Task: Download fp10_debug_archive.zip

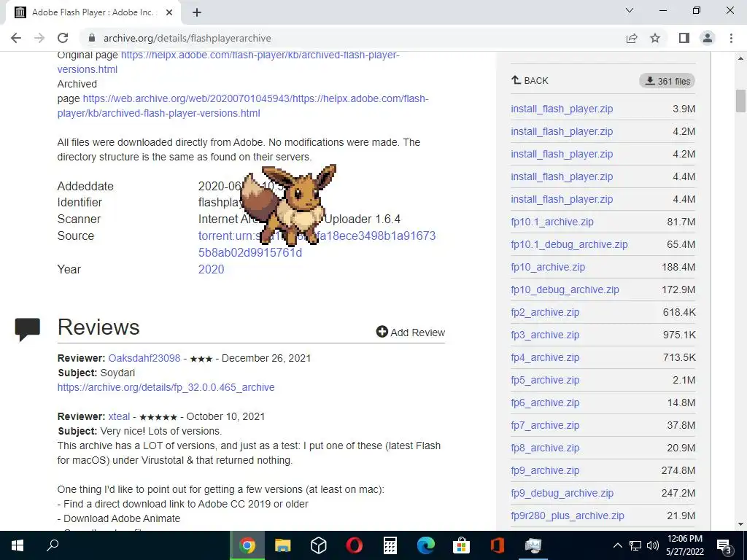Action: pos(565,289)
